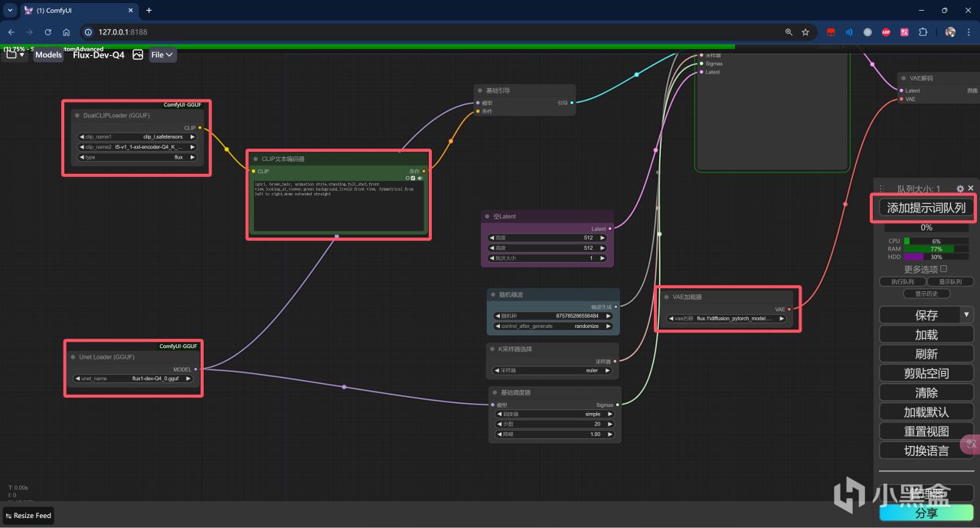Open ComfyUI menu settings gear
The image size is (980, 528).
pyautogui.click(x=960, y=189)
